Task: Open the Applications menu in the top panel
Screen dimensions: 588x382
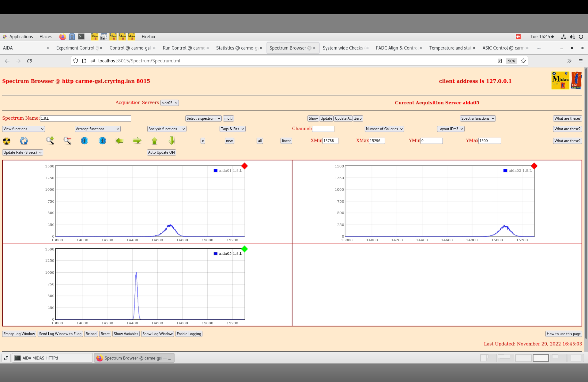Action: click(x=21, y=37)
